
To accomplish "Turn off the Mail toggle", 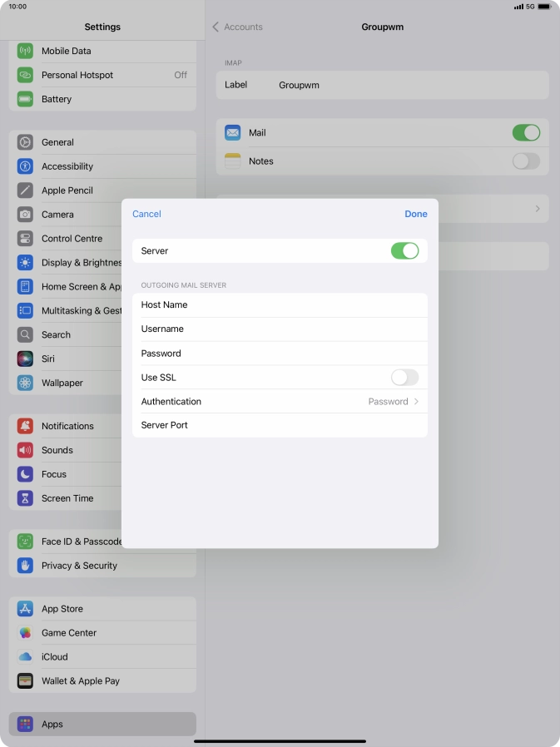I will [x=526, y=133].
